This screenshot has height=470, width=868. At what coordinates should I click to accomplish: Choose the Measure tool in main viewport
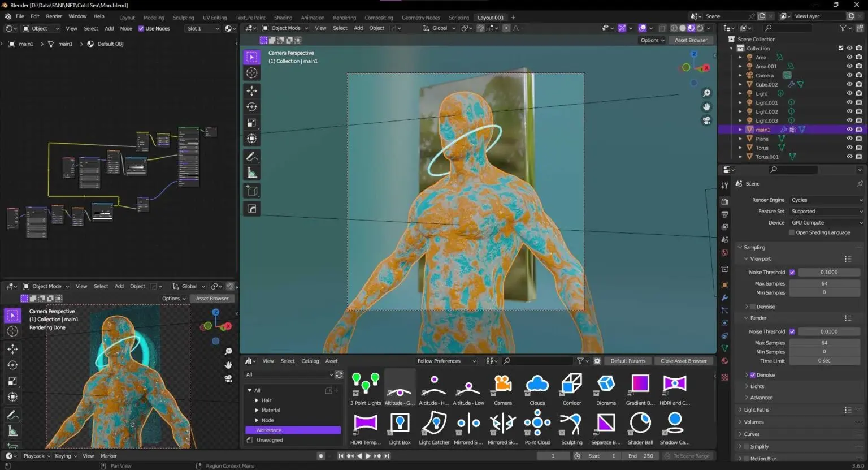pos(252,174)
